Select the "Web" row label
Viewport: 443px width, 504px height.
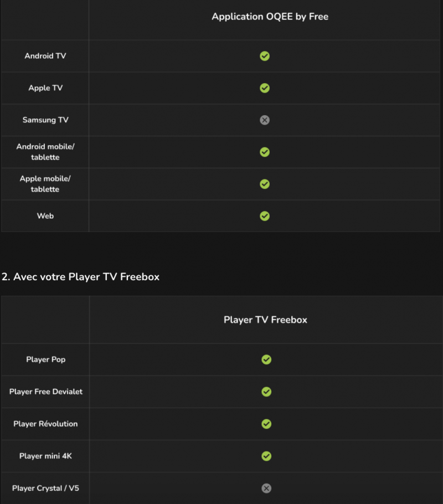click(x=45, y=216)
